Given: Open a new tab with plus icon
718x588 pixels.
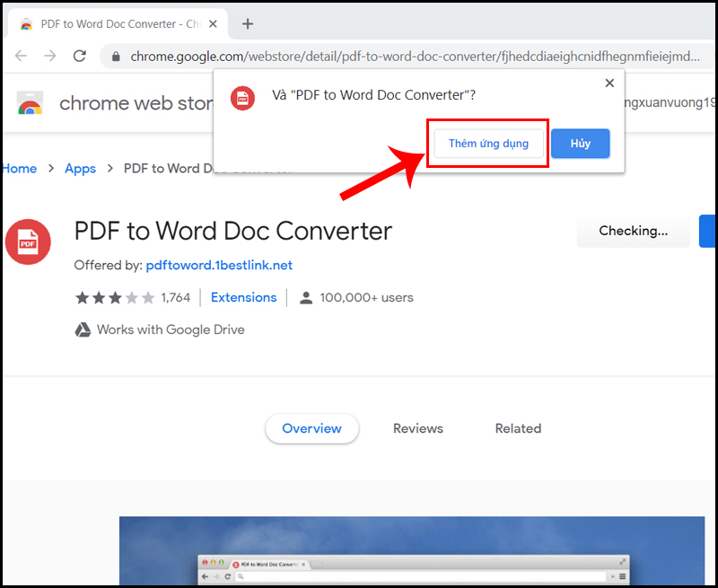Looking at the screenshot, I should (x=248, y=24).
